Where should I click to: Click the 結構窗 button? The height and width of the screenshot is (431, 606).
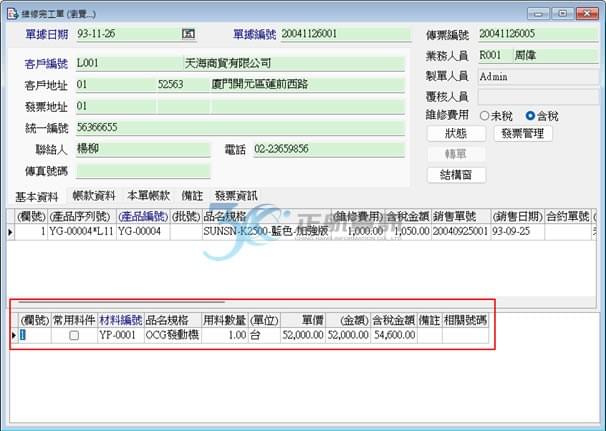click(456, 175)
